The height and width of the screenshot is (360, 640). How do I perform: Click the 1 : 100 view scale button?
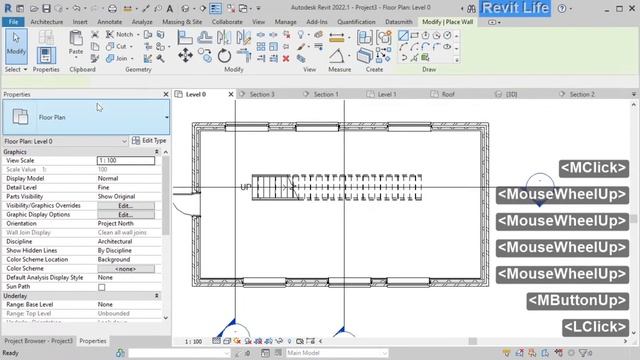(193, 341)
